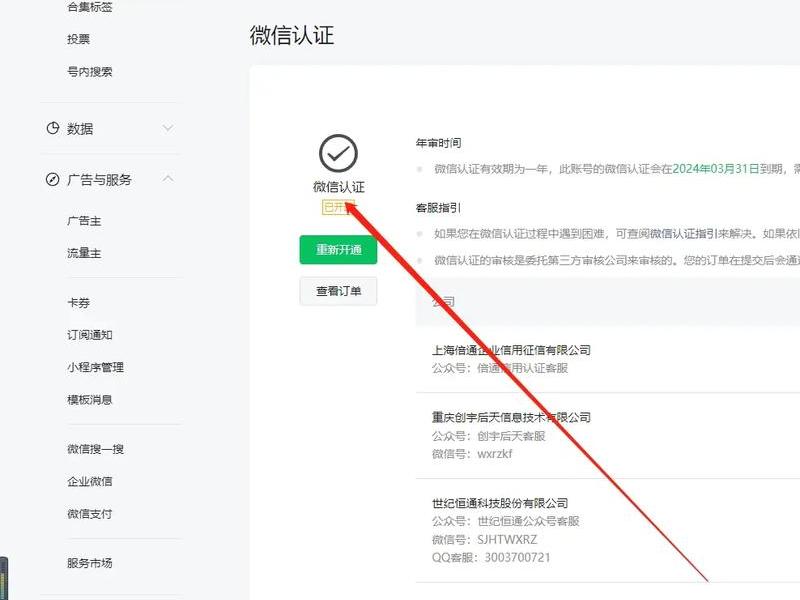Image resolution: width=800 pixels, height=600 pixels.
Task: Select 号内搜索 in the sidebar
Action: [90, 72]
